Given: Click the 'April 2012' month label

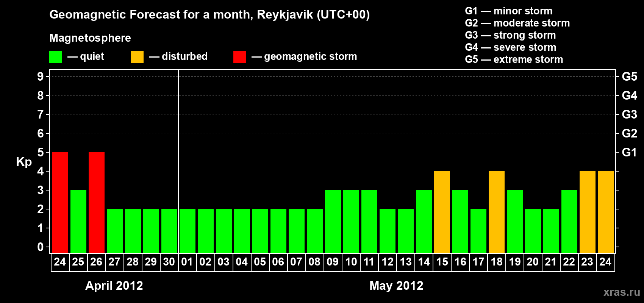Looking at the screenshot, I should tap(114, 286).
